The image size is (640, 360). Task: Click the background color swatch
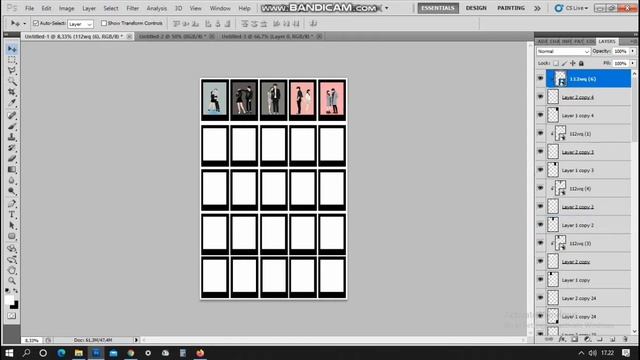click(15, 305)
